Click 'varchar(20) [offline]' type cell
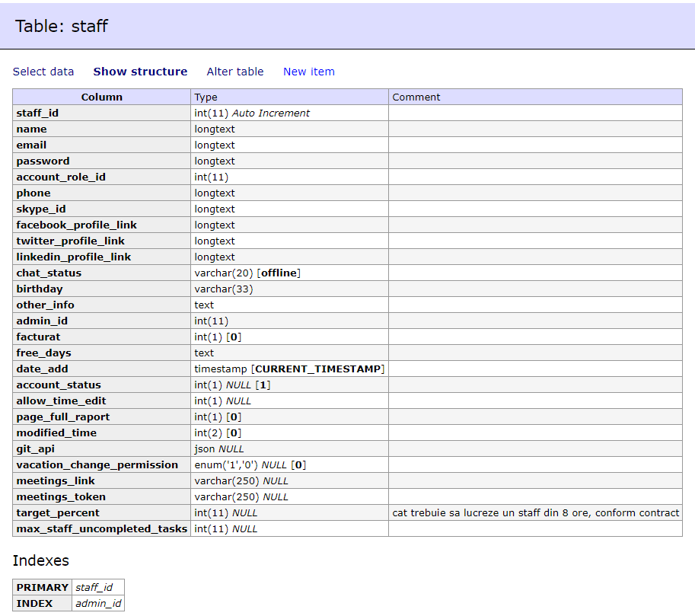The height and width of the screenshot is (616, 695). (289, 273)
